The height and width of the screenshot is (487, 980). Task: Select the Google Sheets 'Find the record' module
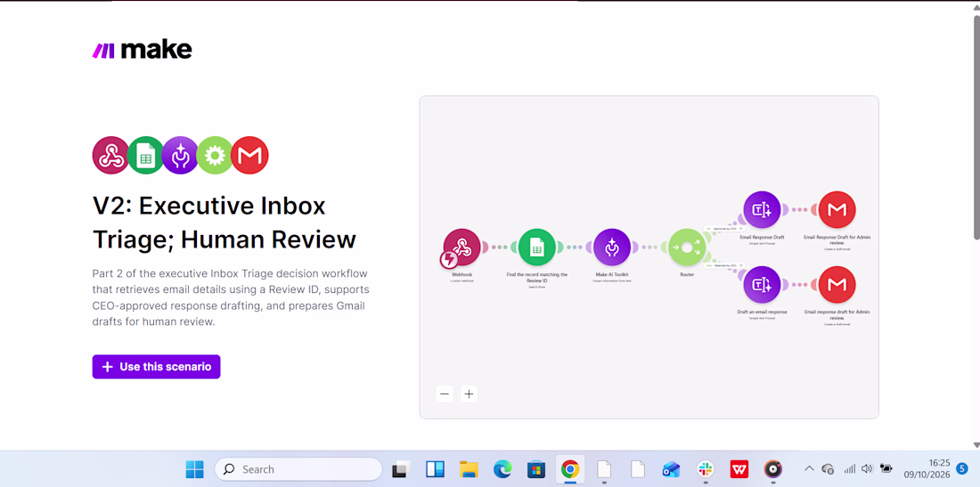click(537, 248)
